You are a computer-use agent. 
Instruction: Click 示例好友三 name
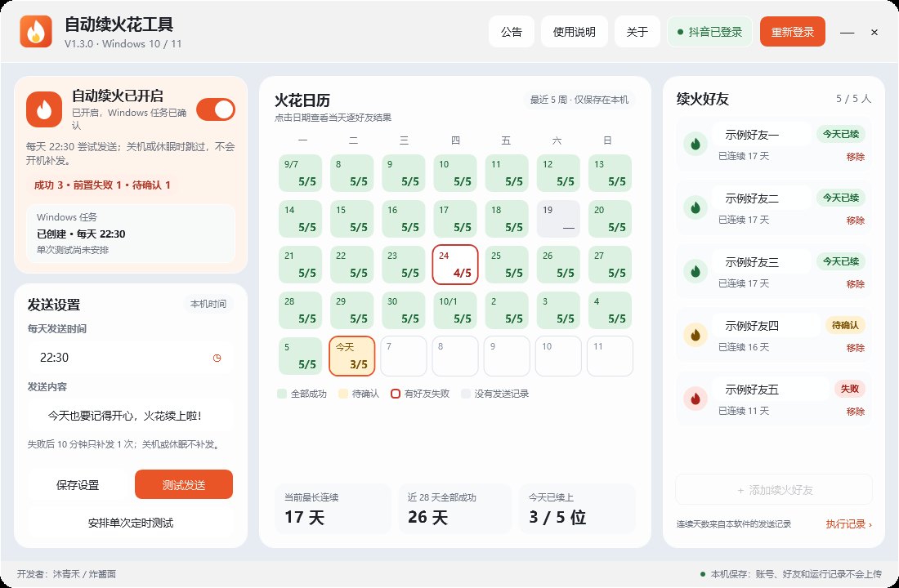click(752, 262)
